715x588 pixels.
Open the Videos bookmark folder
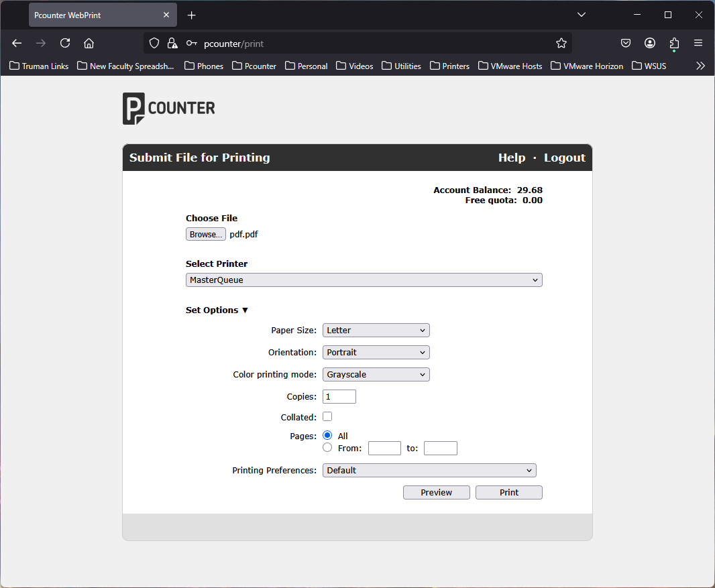click(355, 66)
